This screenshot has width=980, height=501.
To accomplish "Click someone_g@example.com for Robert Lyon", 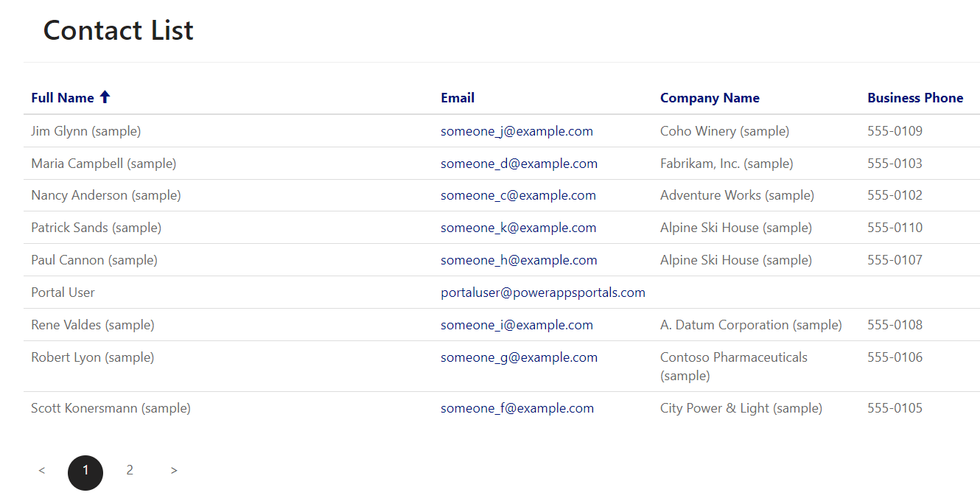I will click(519, 357).
